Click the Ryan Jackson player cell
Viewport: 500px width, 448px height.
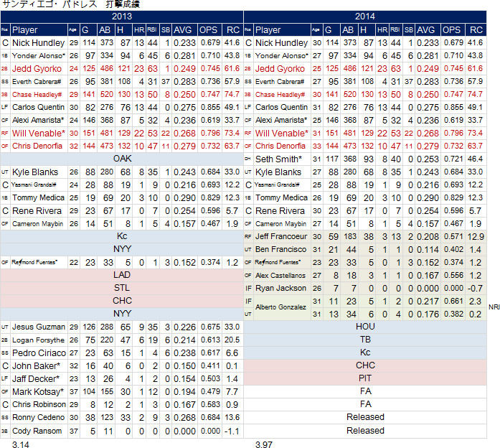[x=282, y=288]
